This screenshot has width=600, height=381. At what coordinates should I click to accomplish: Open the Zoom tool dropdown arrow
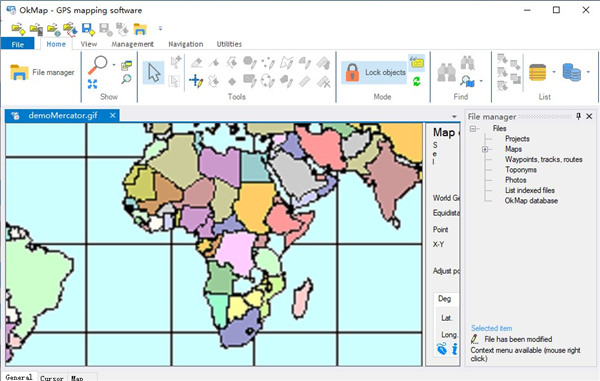114,65
